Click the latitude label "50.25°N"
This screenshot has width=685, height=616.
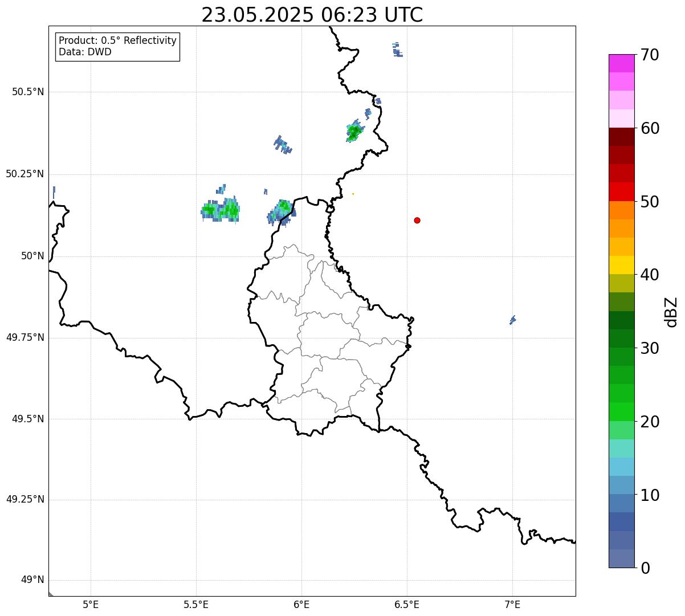(25, 174)
